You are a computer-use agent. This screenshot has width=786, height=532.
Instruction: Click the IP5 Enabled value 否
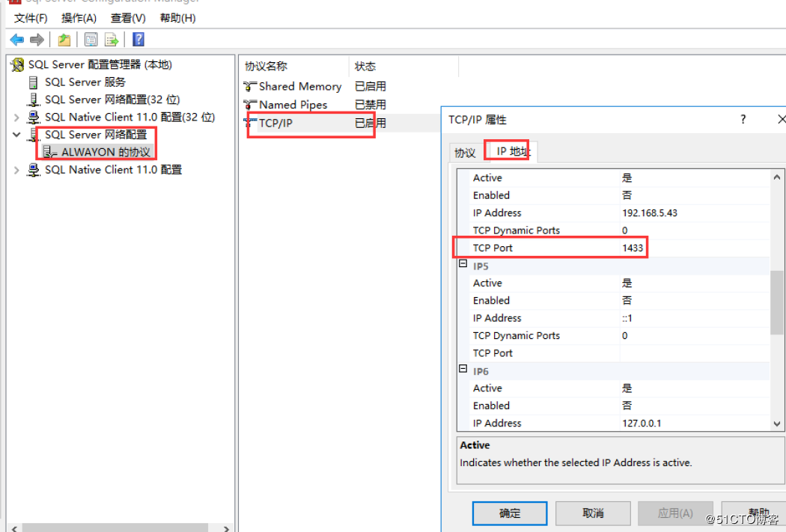[627, 301]
